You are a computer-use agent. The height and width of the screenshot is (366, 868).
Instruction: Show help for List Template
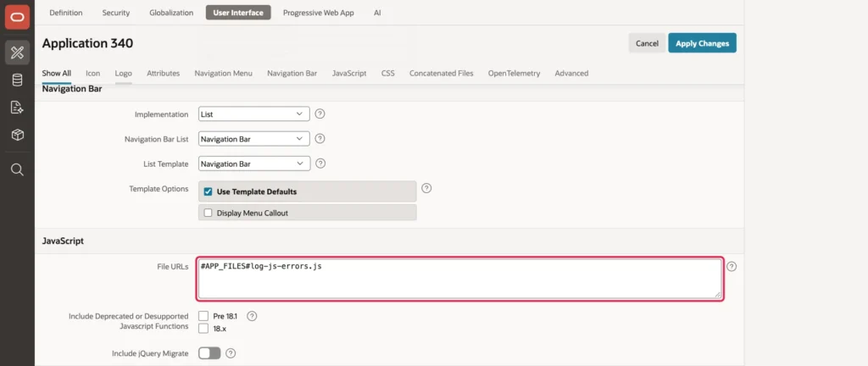320,164
